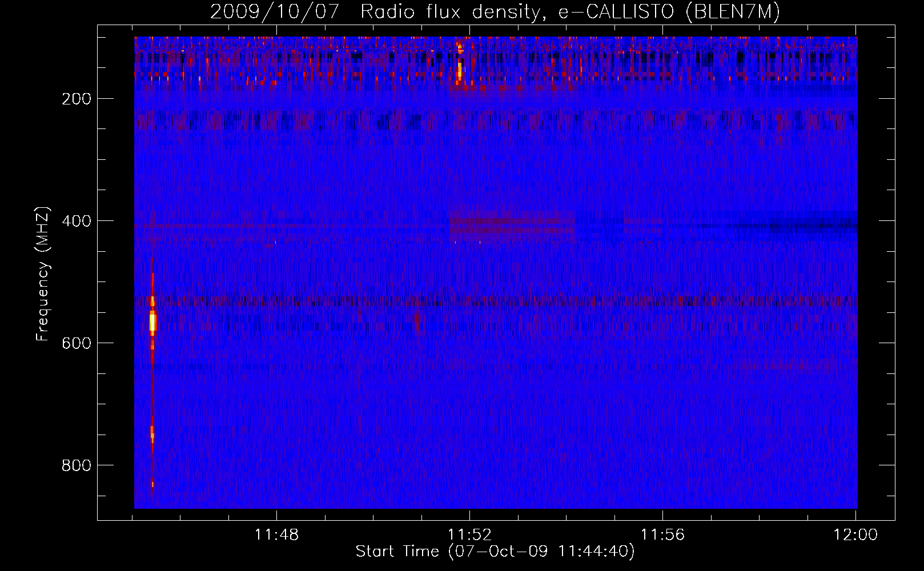Click the Frequency (MHZ) axis title
This screenshot has width=924, height=571.
click(x=43, y=274)
